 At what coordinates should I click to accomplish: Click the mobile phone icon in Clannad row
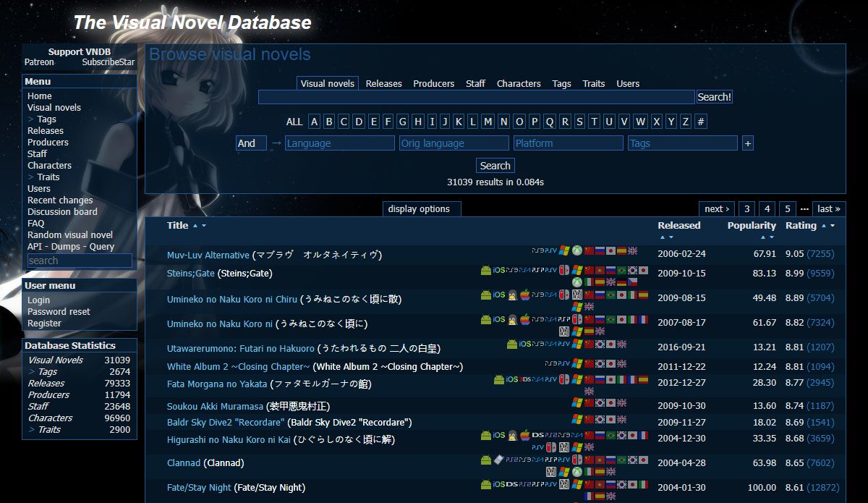point(498,460)
